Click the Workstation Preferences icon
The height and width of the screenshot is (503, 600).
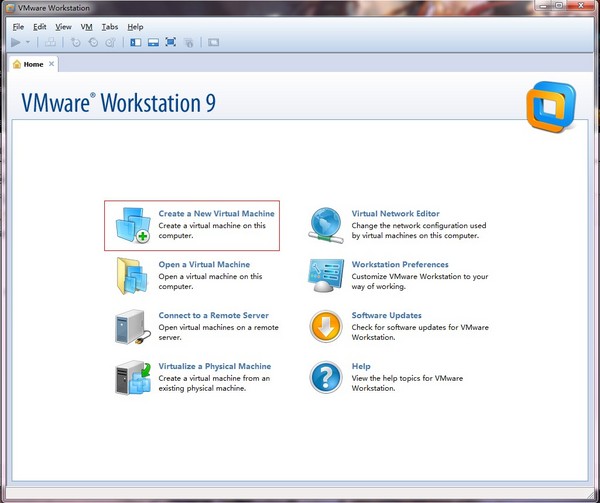326,275
